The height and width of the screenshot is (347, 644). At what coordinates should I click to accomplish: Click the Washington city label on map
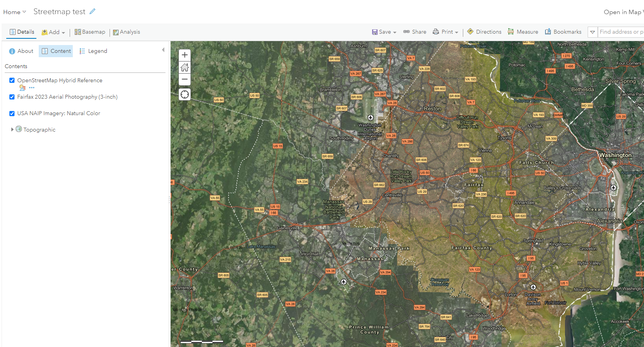click(x=615, y=155)
